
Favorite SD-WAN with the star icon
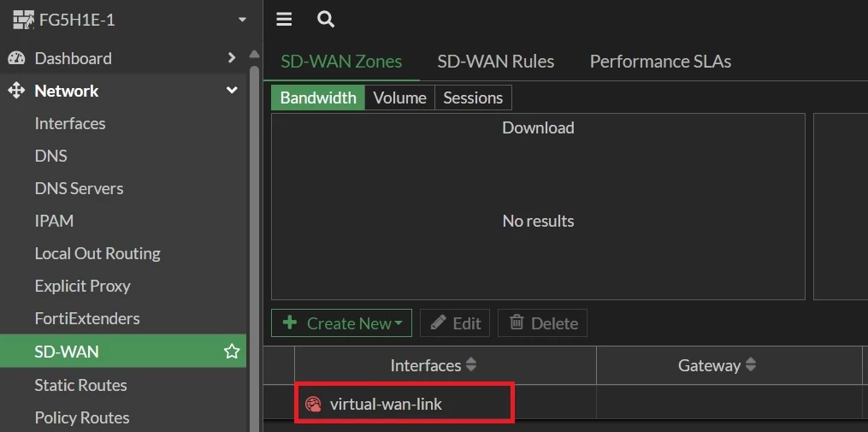(x=232, y=351)
